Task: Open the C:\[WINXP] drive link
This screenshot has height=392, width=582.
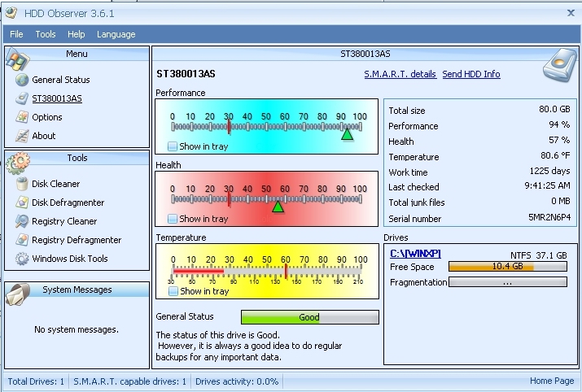Action: [415, 254]
